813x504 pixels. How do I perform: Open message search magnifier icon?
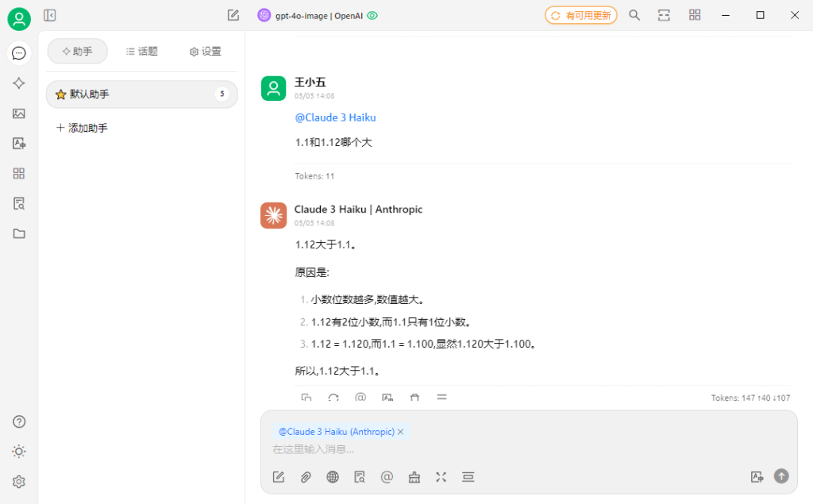[634, 15]
